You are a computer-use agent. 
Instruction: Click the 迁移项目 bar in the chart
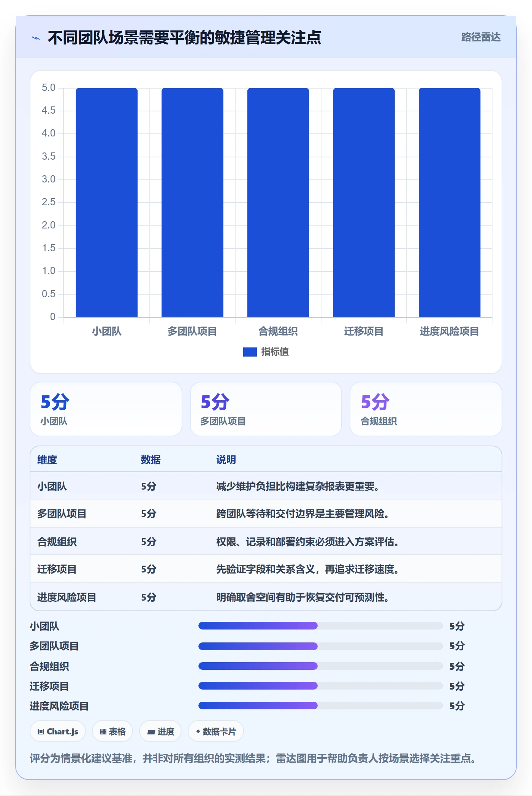coord(364,202)
